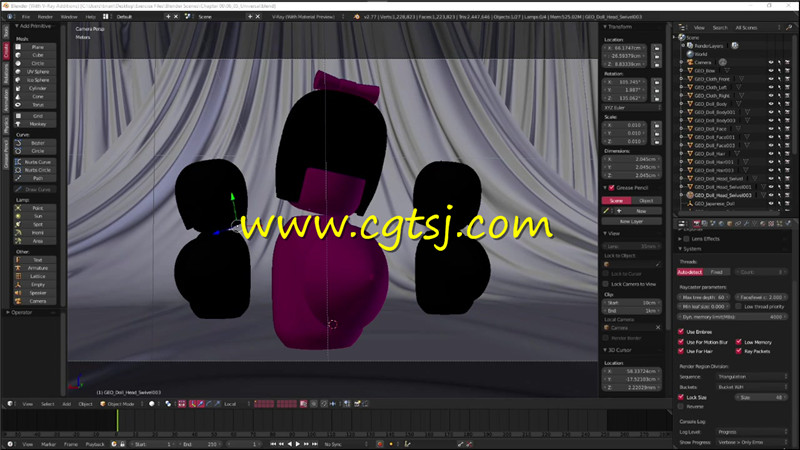The image size is (800, 450).
Task: Add an Armature object
Action: pyautogui.click(x=35, y=268)
